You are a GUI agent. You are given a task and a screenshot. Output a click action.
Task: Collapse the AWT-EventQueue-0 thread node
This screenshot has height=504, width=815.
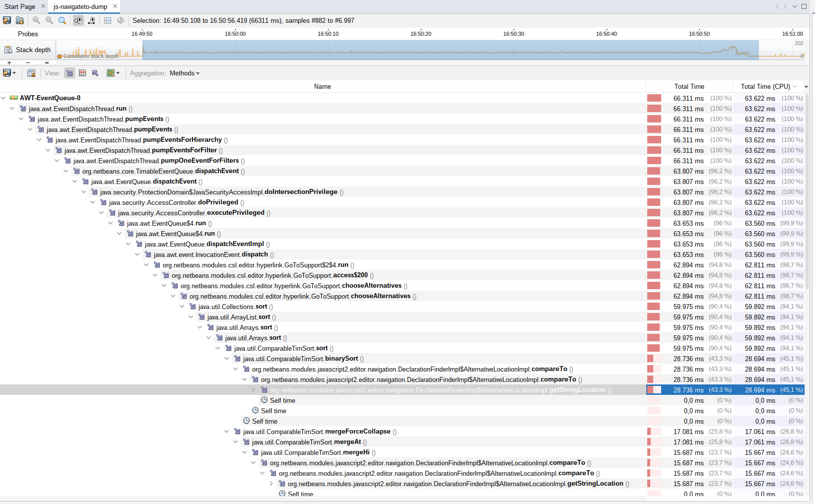pos(3,98)
